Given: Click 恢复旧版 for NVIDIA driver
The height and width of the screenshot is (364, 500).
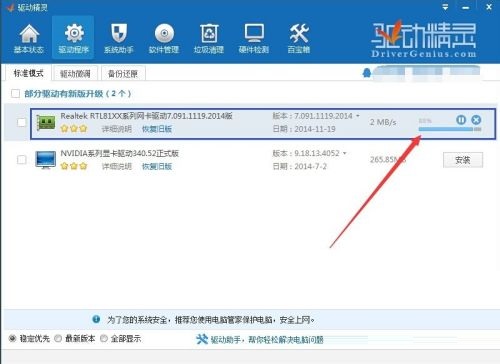Looking at the screenshot, I should point(157,166).
